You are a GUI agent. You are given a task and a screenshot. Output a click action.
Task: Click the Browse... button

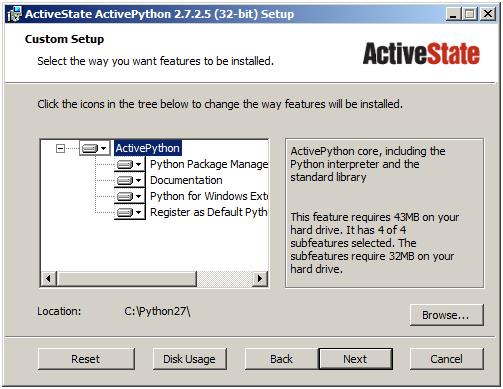click(446, 315)
